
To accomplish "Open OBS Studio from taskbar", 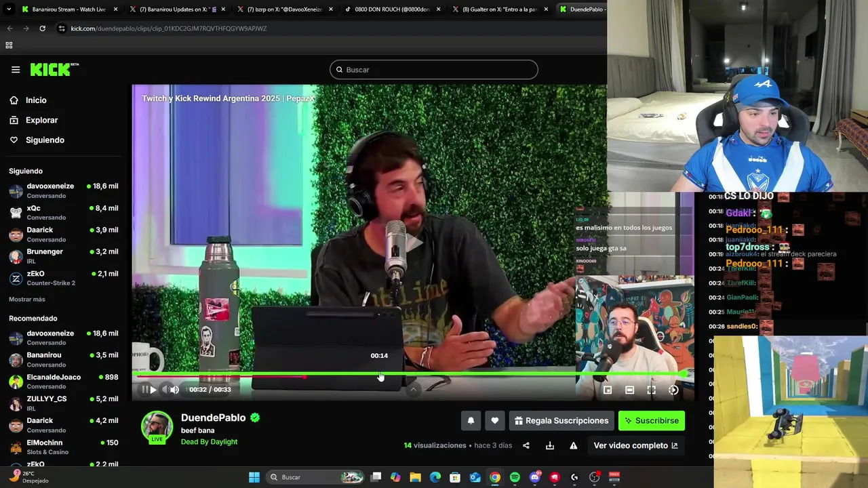I will pos(595,477).
